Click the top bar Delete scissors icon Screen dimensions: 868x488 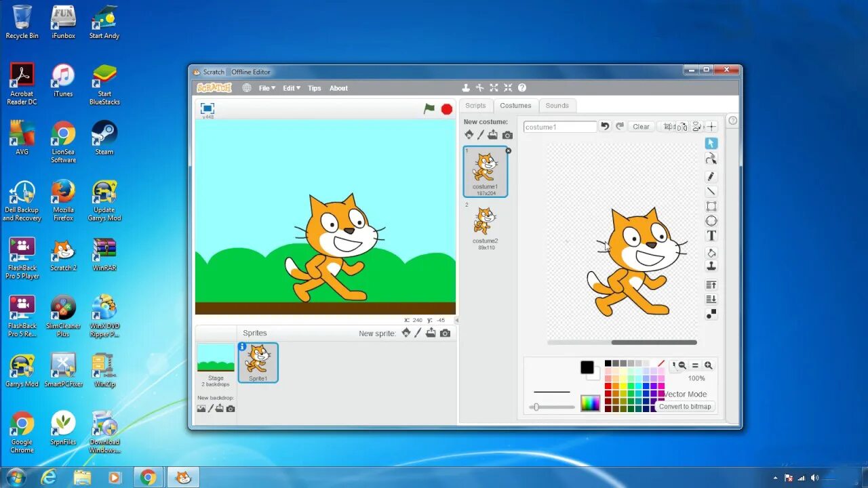click(480, 88)
